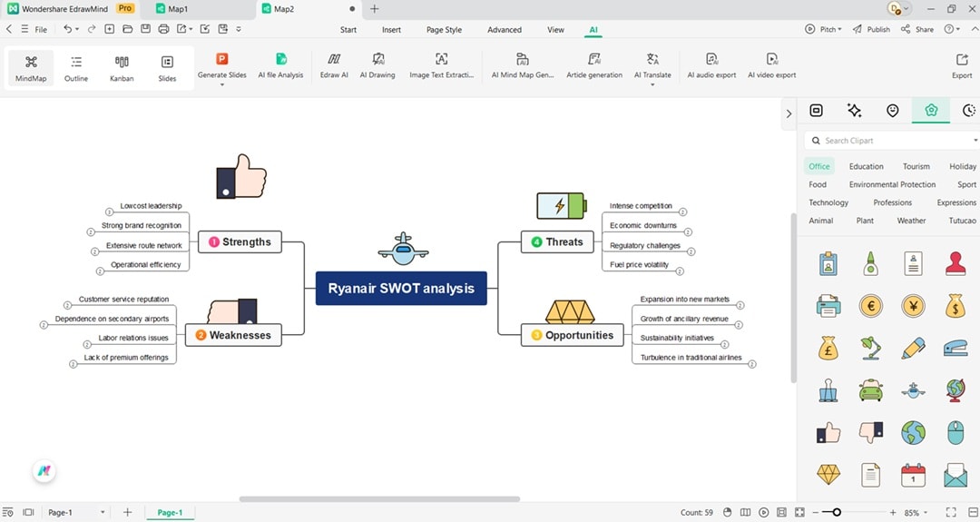Toggle fit-to-window icon in status bar
The width and height of the screenshot is (980, 522).
(x=799, y=512)
